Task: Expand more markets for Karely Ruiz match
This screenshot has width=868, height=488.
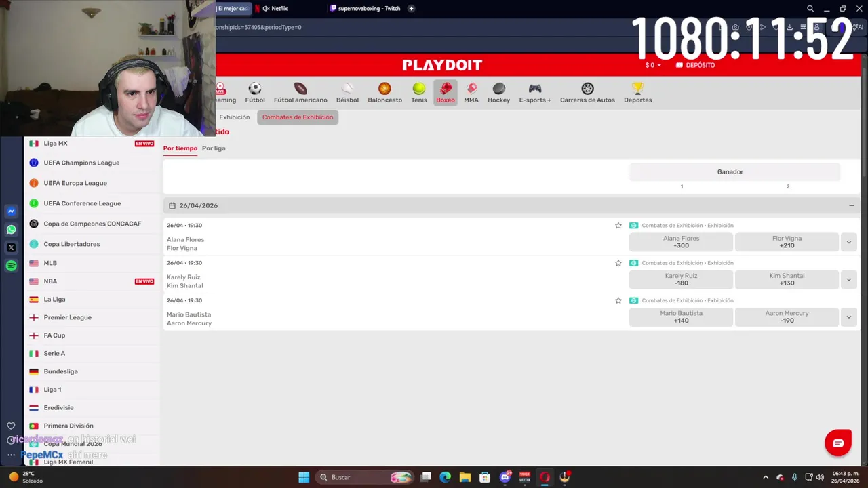Action: pos(848,279)
